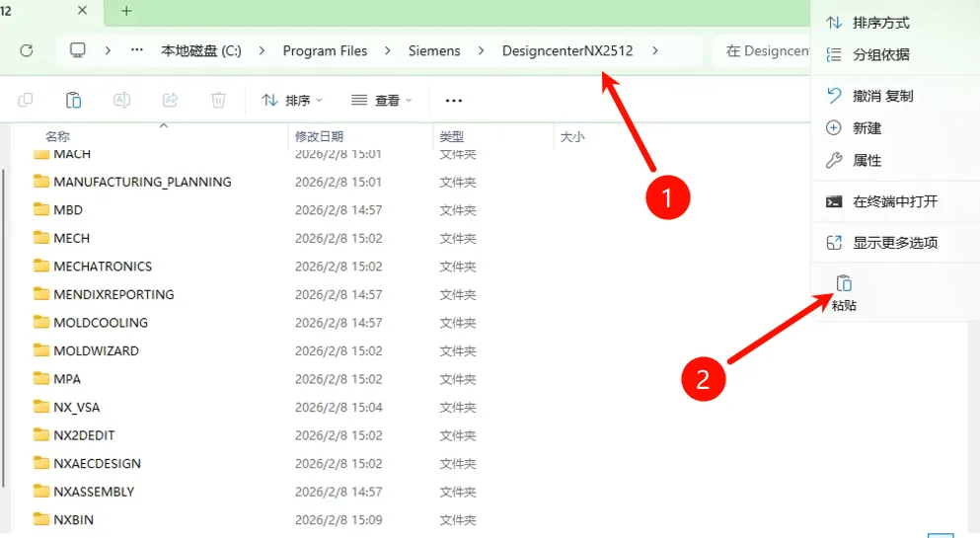
Task: Select the NX2DEDIT folder icon
Action: pyautogui.click(x=41, y=435)
